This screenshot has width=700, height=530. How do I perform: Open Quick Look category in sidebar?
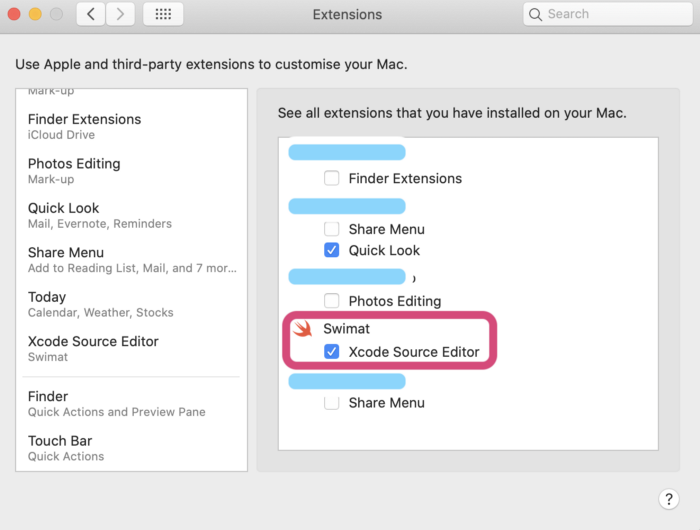[x=64, y=215]
